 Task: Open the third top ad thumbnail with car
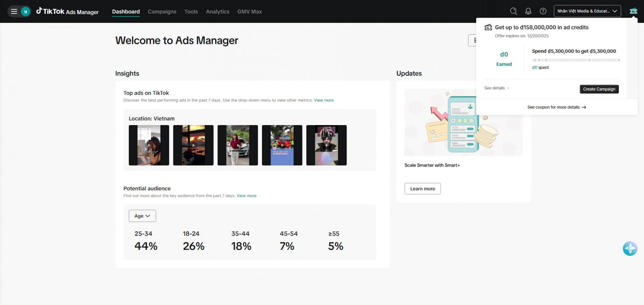coord(237,145)
